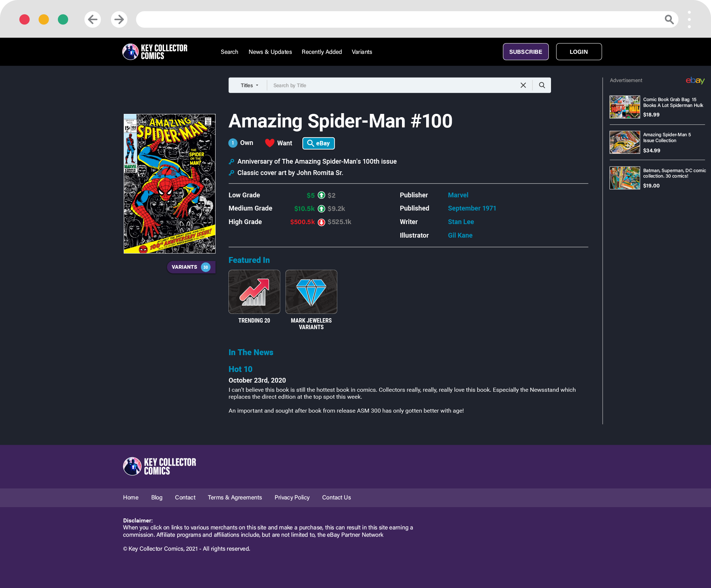Toggle the Own counter badge

click(233, 143)
